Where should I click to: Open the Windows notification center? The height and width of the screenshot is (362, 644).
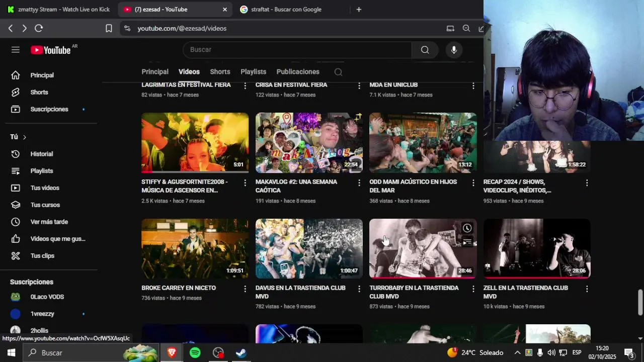pos(629,353)
